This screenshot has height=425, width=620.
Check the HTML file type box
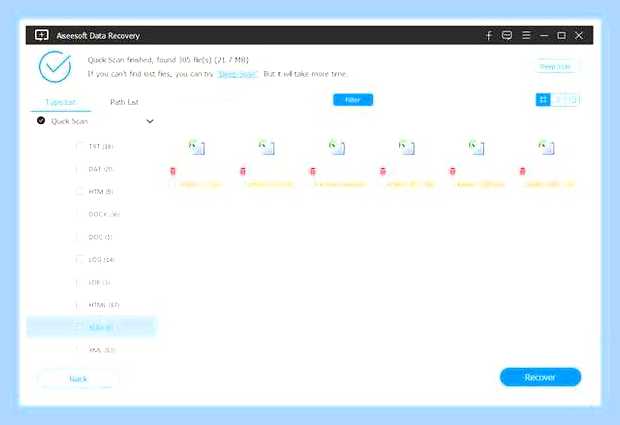[x=79, y=305]
